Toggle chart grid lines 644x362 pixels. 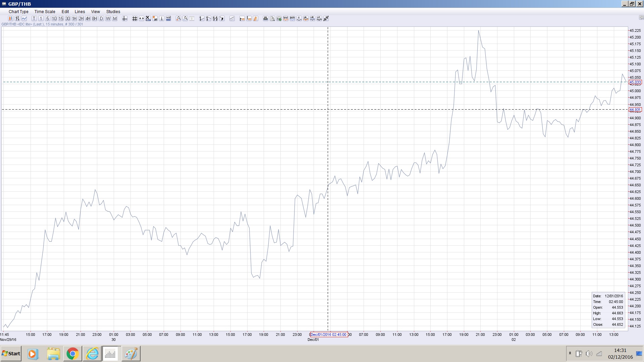[x=135, y=18]
